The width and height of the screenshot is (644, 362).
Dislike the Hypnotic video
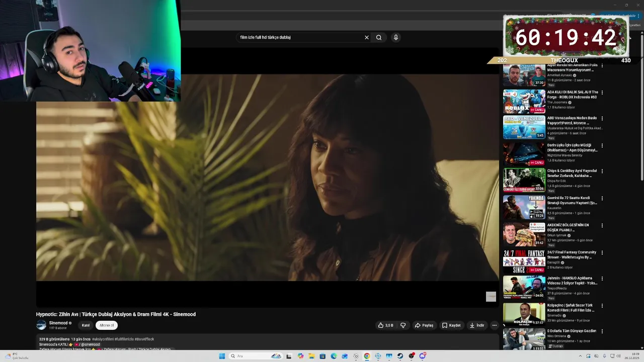click(x=403, y=325)
